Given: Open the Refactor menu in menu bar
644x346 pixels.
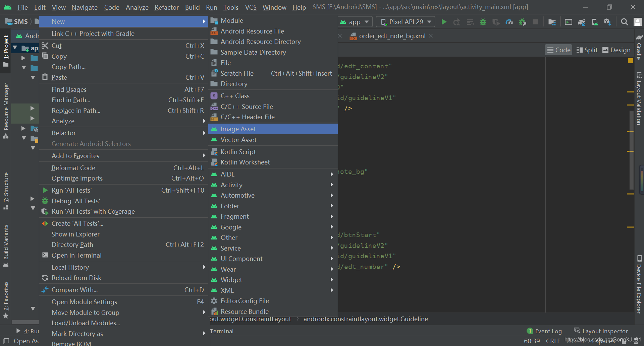Looking at the screenshot, I should (166, 7).
